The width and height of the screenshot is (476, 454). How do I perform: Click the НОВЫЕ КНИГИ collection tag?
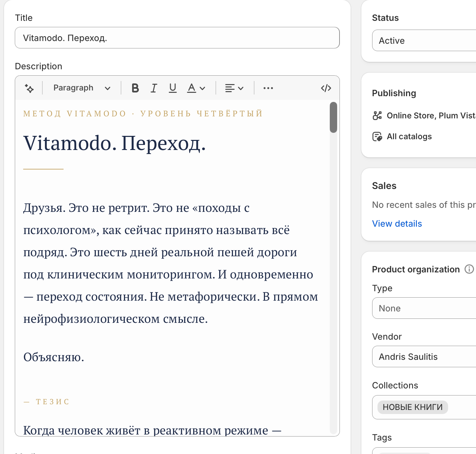coord(413,407)
